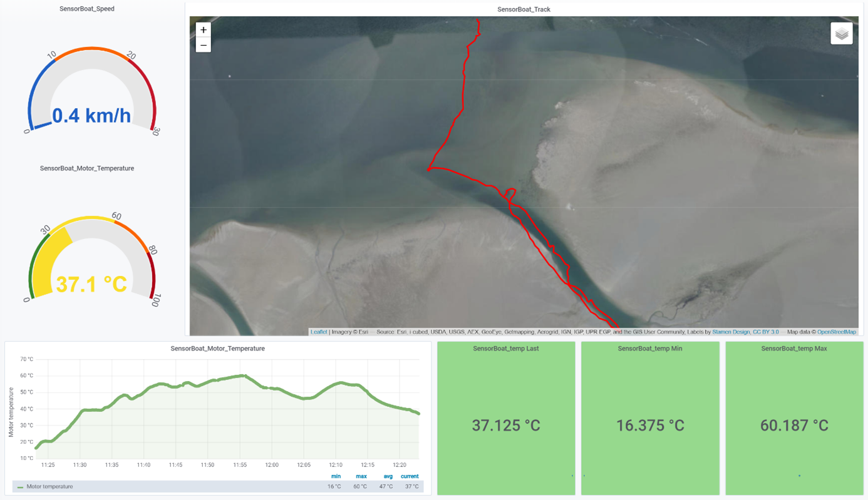This screenshot has width=868, height=500.
Task: Open SensorBoat_temp Last panel title menu
Action: coord(505,349)
